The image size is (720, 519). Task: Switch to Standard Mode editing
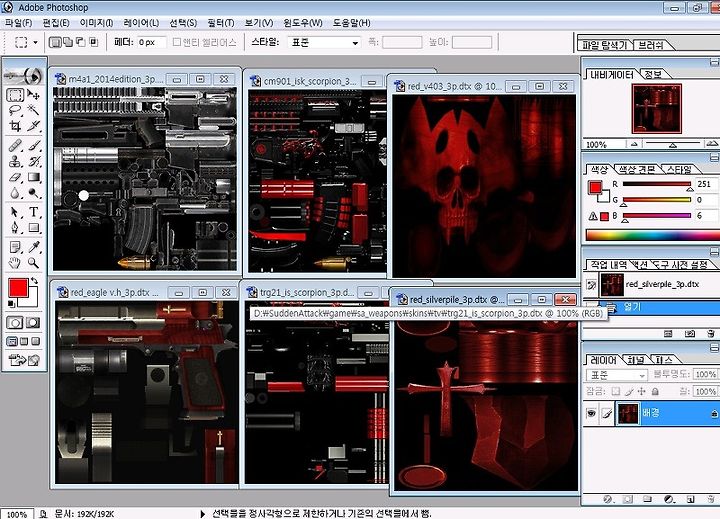click(15, 322)
